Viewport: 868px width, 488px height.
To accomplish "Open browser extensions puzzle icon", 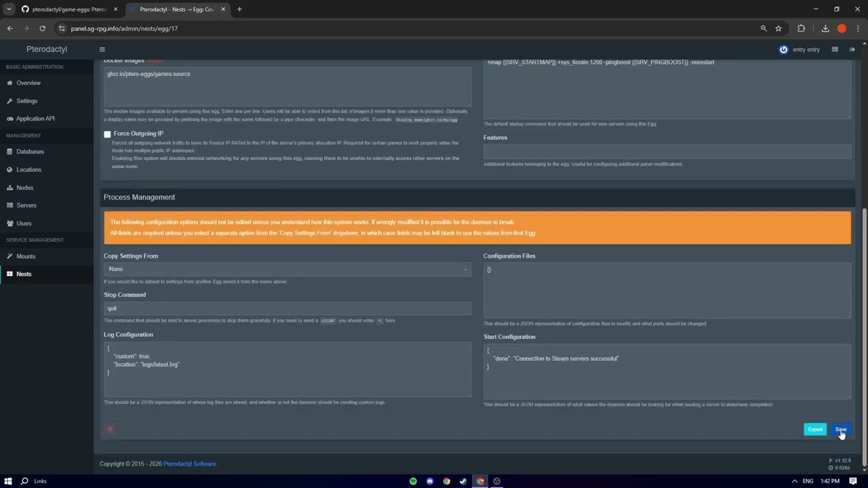I will tap(802, 28).
